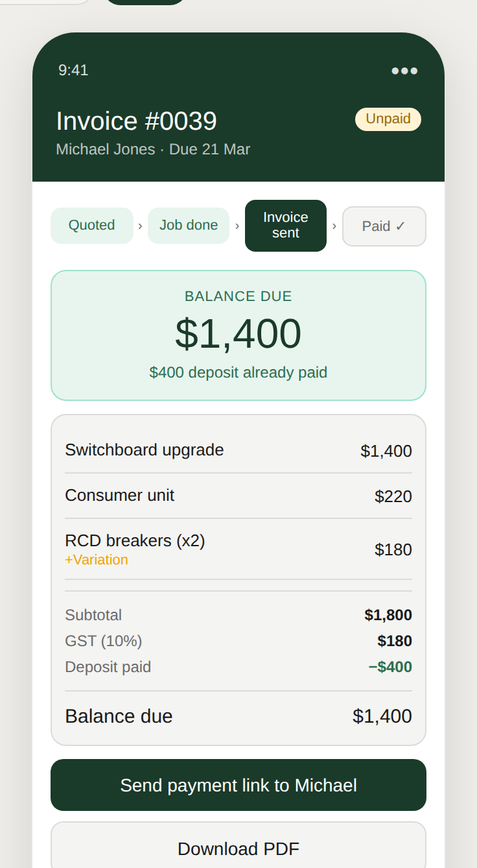Open the Balance Due summary card

tap(238, 334)
